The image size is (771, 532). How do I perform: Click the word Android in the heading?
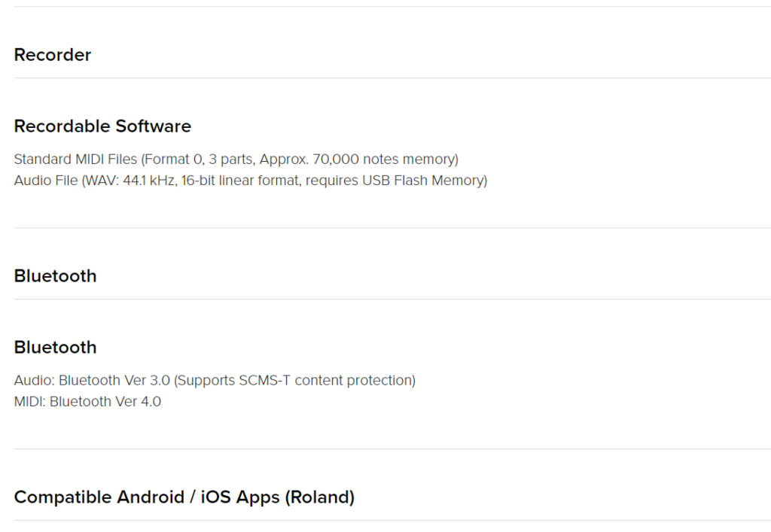[x=151, y=497]
